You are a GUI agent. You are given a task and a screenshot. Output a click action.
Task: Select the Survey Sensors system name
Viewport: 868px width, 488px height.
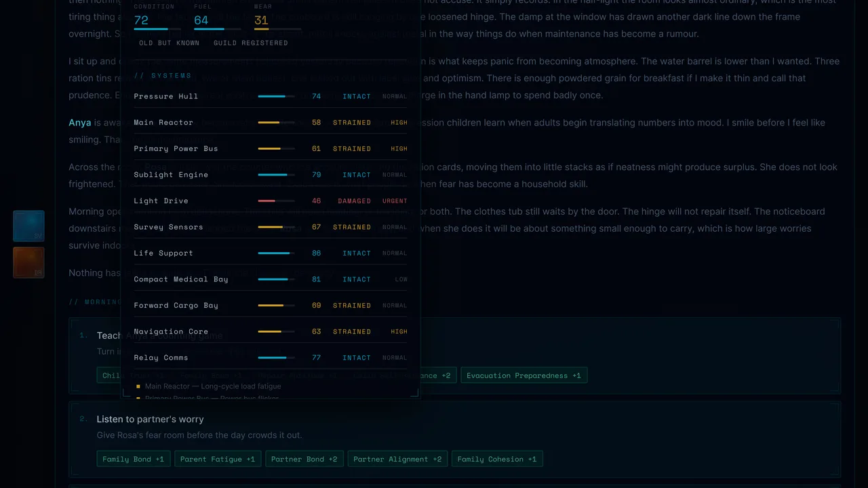point(168,227)
